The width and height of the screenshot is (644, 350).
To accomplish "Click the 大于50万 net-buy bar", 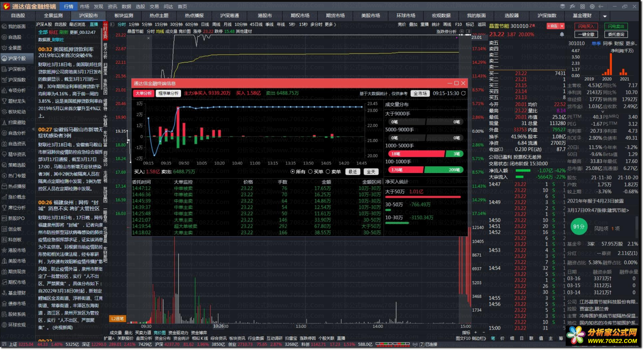I will click(x=423, y=197).
